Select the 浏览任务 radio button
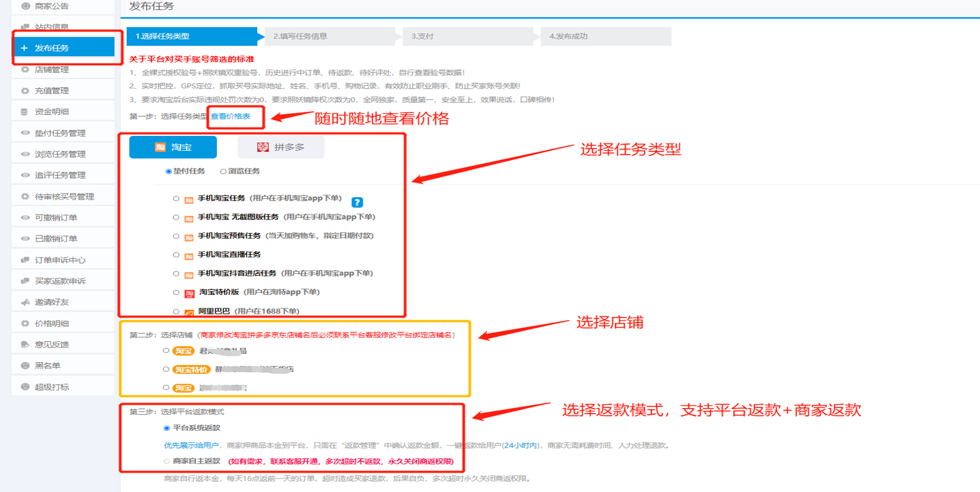The image size is (980, 492). pyautogui.click(x=223, y=172)
